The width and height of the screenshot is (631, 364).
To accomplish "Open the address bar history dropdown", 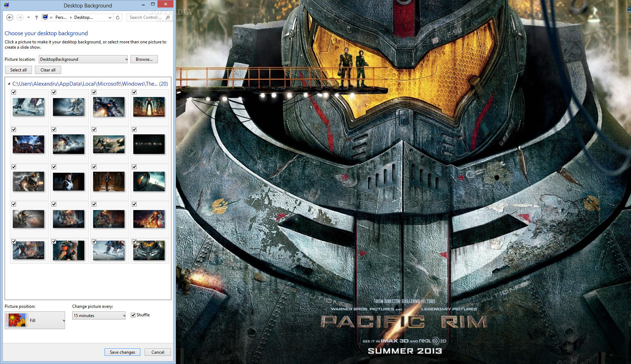I will 110,17.
